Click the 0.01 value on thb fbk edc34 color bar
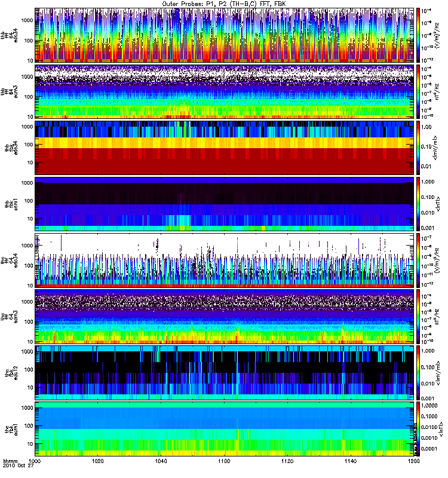 tap(426, 167)
